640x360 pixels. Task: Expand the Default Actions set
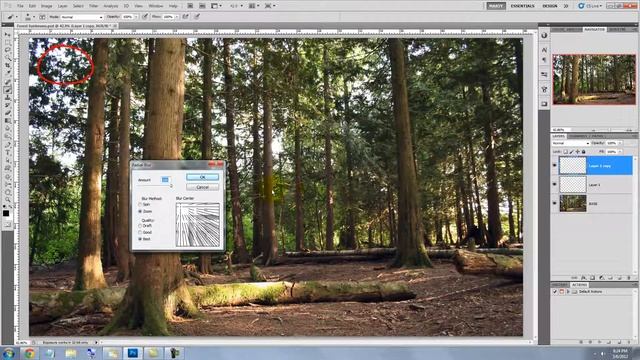pyautogui.click(x=568, y=292)
